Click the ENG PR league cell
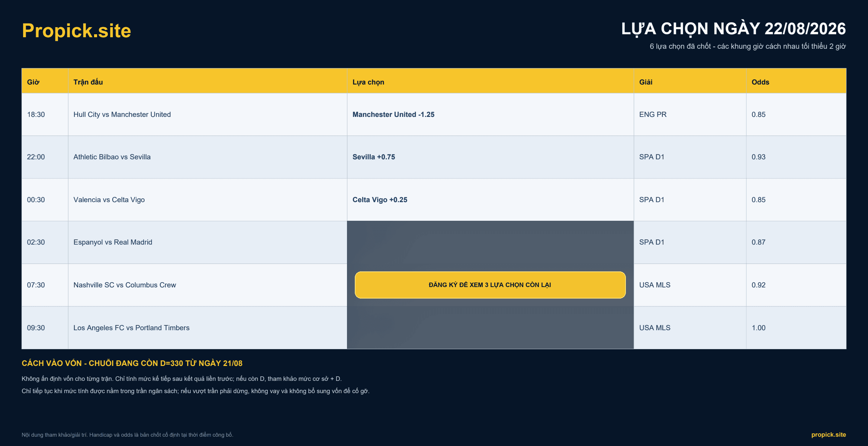The width and height of the screenshot is (868, 446). [x=653, y=114]
